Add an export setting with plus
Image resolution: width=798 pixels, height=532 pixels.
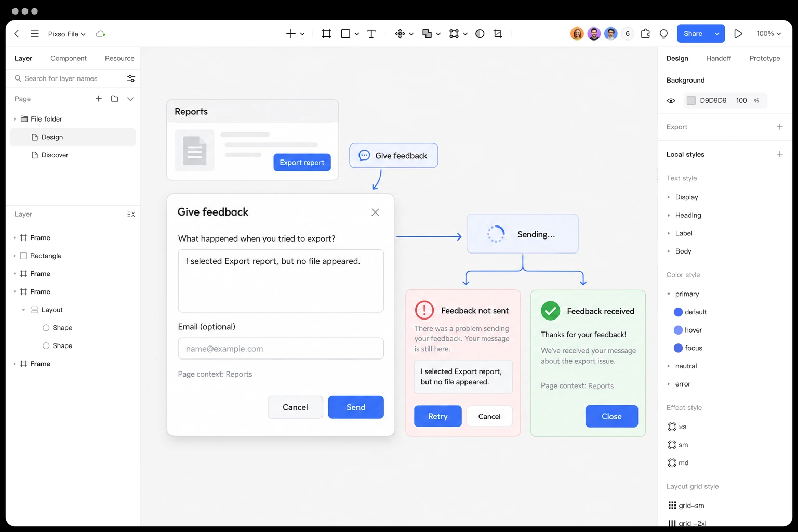click(779, 127)
